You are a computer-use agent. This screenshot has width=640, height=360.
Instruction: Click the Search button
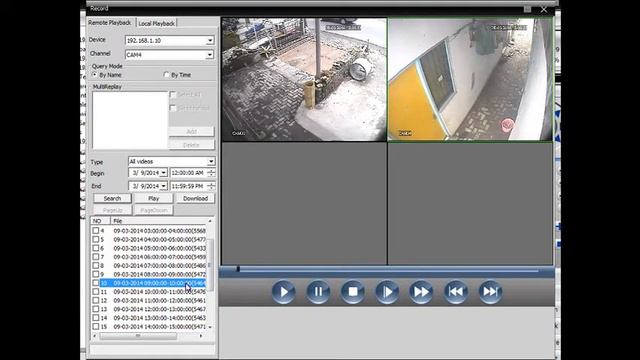[112, 198]
